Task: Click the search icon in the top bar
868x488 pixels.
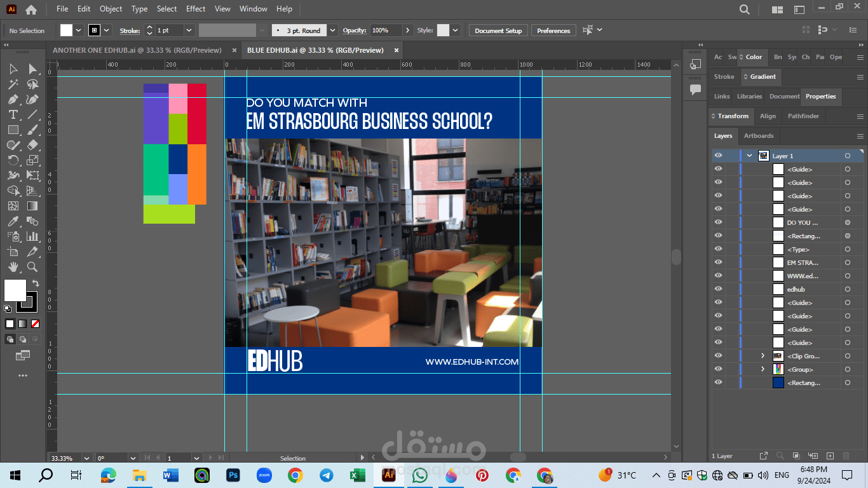Action: pyautogui.click(x=745, y=9)
